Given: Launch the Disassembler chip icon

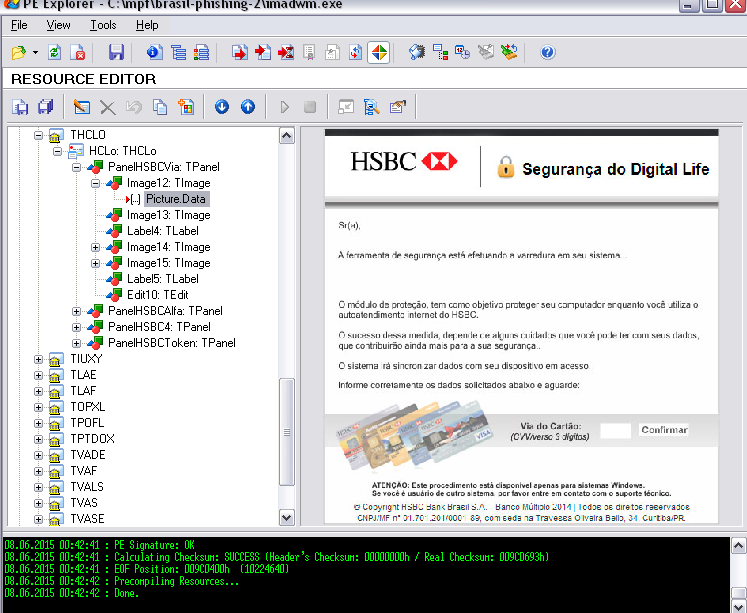Looking at the screenshot, I should 417,52.
